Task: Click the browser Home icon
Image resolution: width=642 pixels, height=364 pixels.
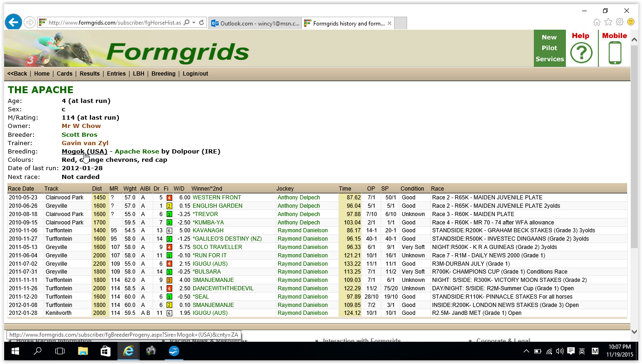Action: tap(597, 22)
